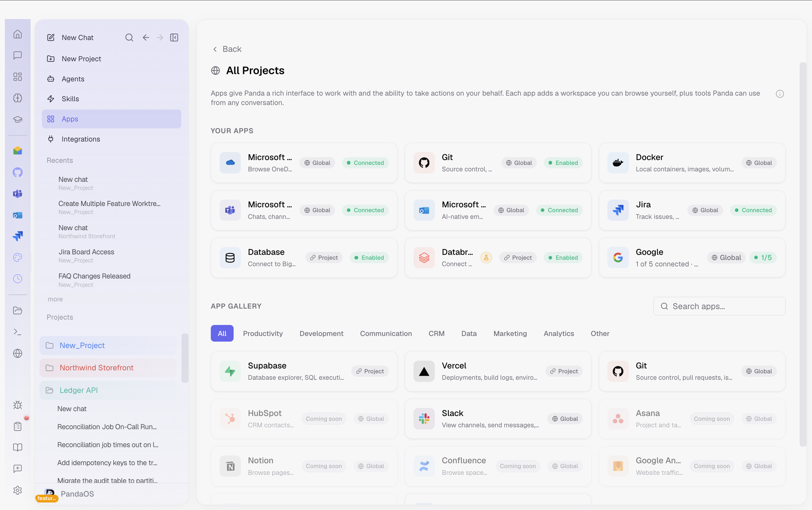The height and width of the screenshot is (510, 812).
Task: Open the Skills menu item
Action: point(111,99)
